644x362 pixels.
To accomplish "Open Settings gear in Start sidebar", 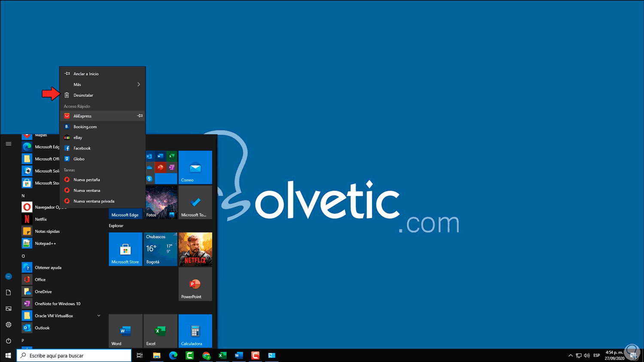I will pyautogui.click(x=9, y=325).
